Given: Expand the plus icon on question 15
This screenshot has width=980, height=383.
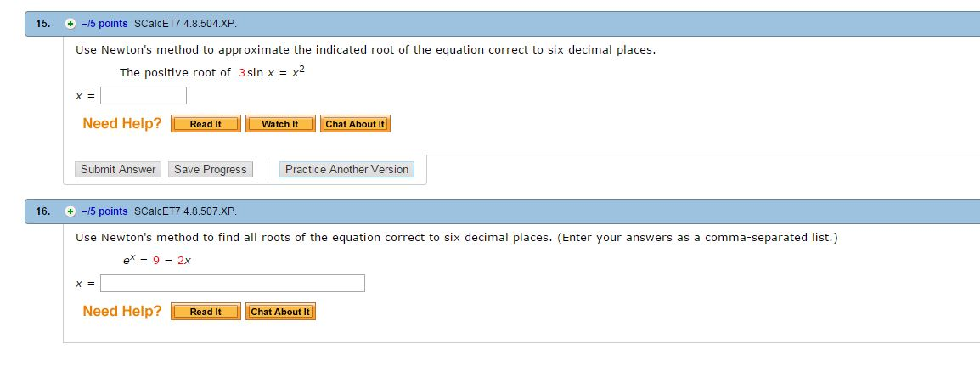Looking at the screenshot, I should 70,24.
